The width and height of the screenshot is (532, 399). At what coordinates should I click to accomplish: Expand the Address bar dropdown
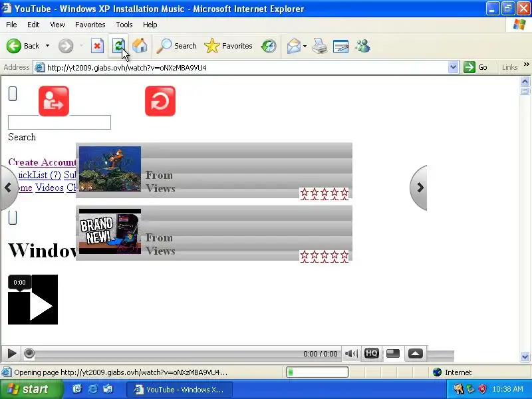coord(453,68)
